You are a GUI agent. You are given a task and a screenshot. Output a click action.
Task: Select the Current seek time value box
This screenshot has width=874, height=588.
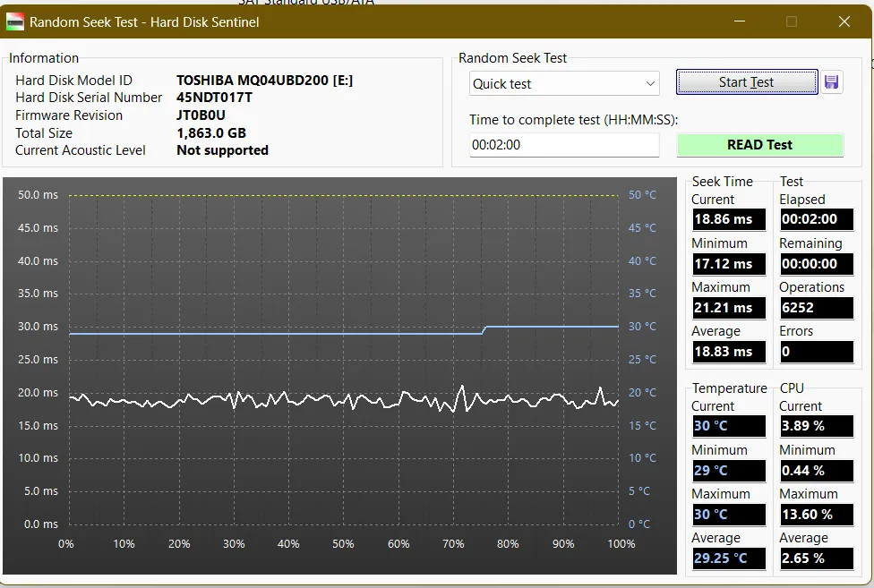728,219
